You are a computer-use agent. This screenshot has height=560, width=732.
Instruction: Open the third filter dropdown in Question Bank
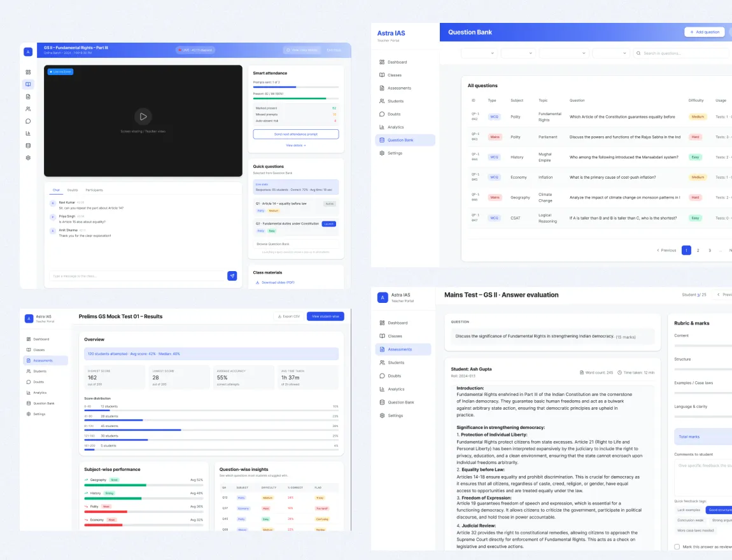pos(564,53)
